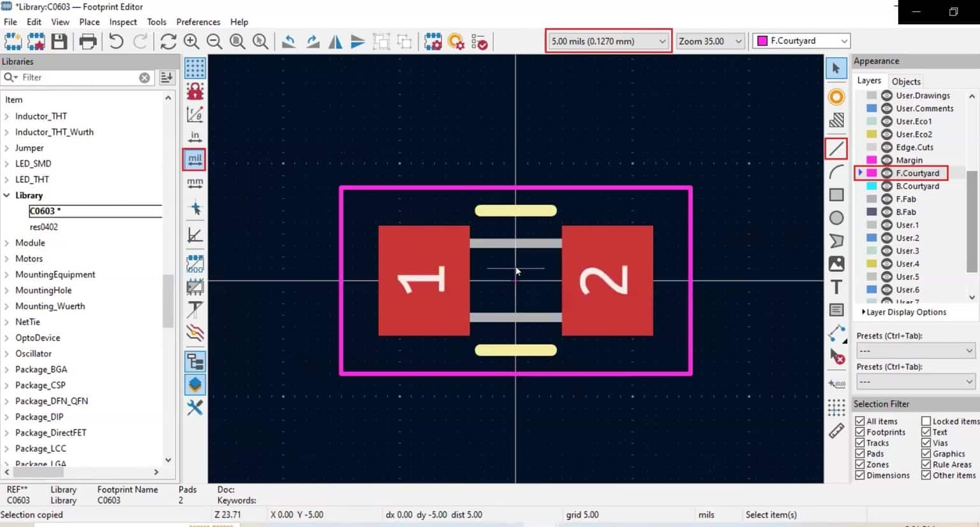Uncheck the Zones selection filter

coord(861,464)
